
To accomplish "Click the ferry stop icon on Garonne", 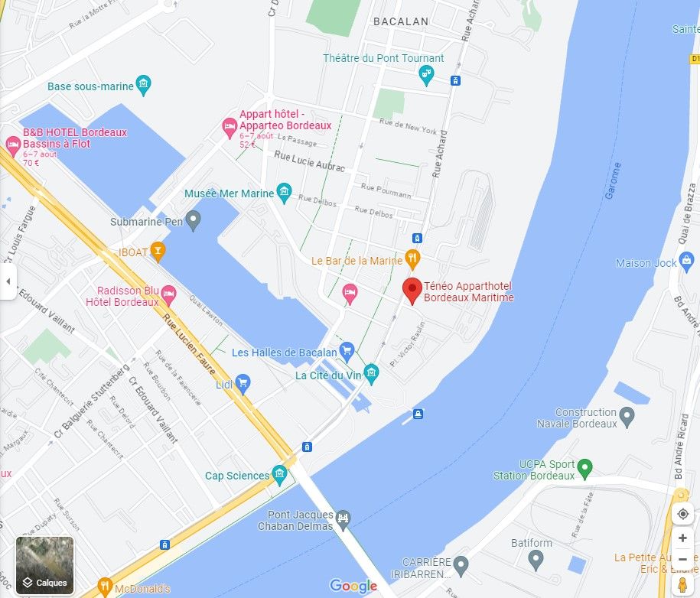I will (418, 414).
